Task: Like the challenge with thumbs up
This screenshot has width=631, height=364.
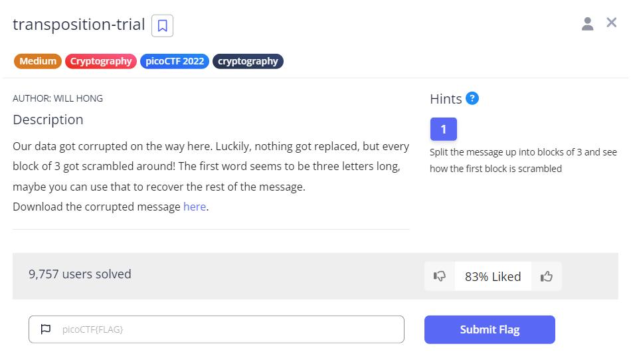Action: [547, 276]
